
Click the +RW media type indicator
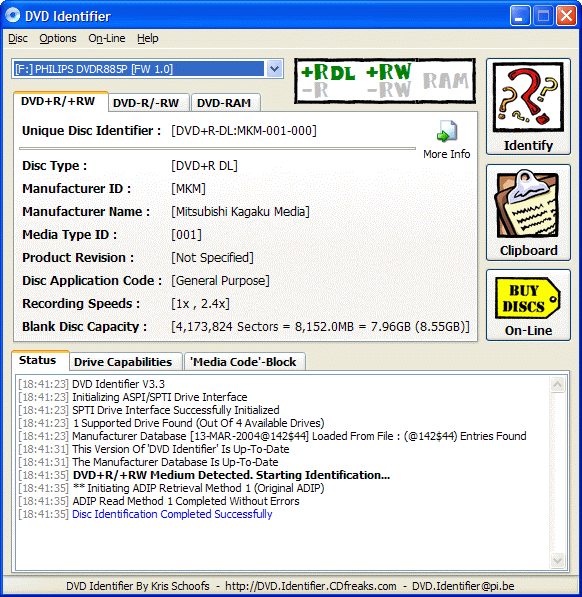389,72
